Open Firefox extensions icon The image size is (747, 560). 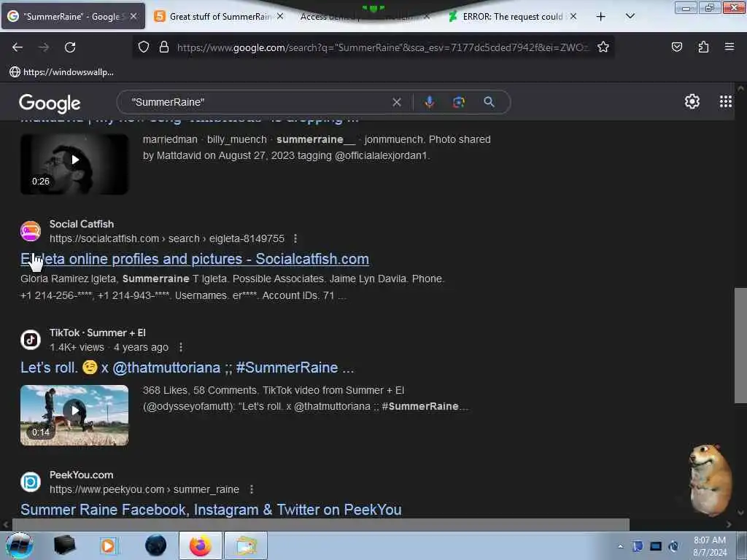pyautogui.click(x=703, y=47)
